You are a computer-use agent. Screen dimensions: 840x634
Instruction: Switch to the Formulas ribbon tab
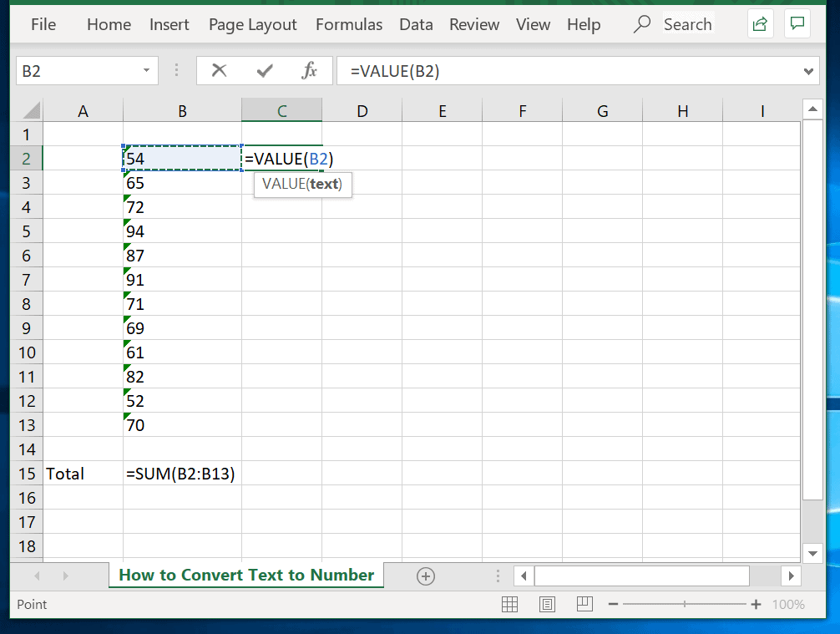(349, 24)
